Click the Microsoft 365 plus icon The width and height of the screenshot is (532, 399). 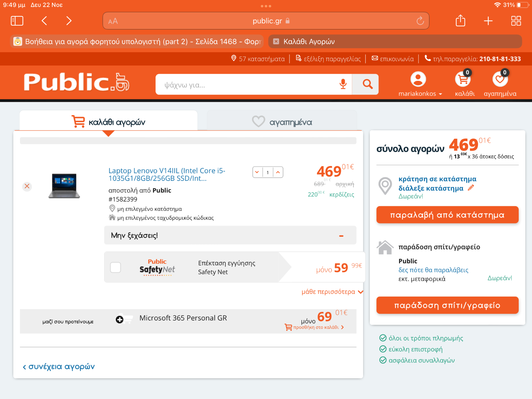pyautogui.click(x=119, y=320)
